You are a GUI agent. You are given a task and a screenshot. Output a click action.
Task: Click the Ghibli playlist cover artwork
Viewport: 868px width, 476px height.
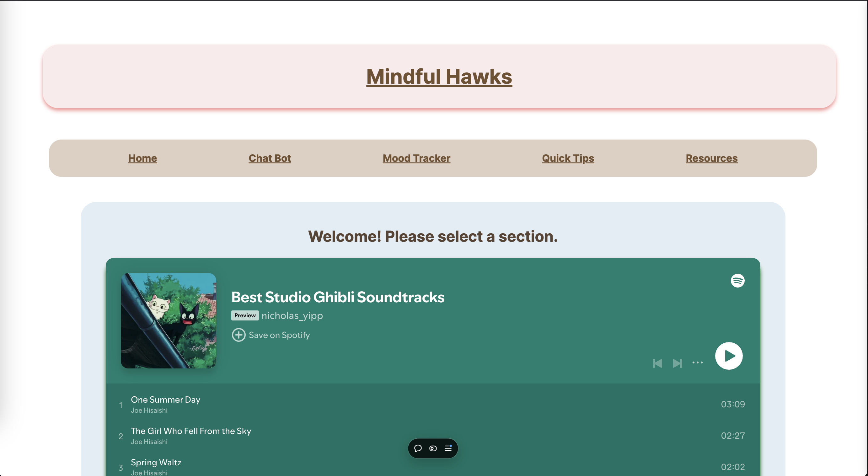(169, 320)
